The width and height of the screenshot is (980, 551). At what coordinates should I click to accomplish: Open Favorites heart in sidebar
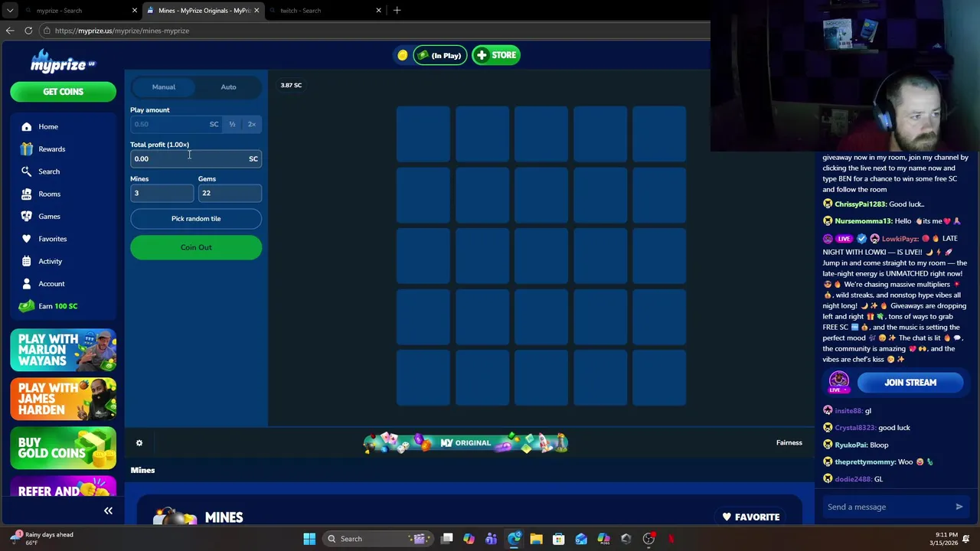27,239
